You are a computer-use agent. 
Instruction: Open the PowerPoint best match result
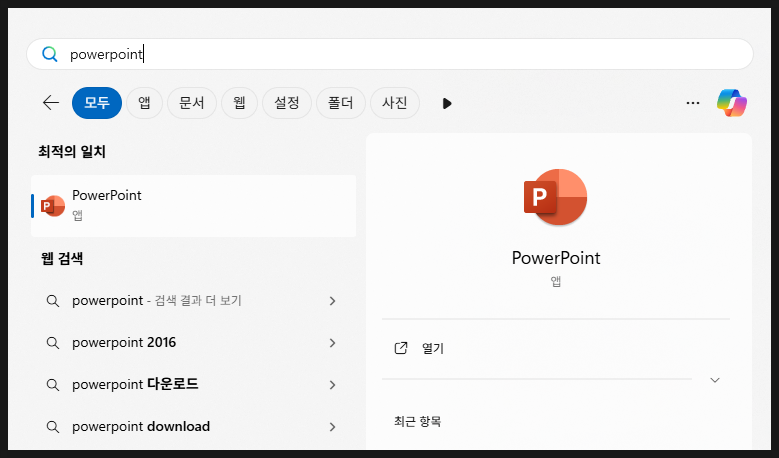pos(193,206)
